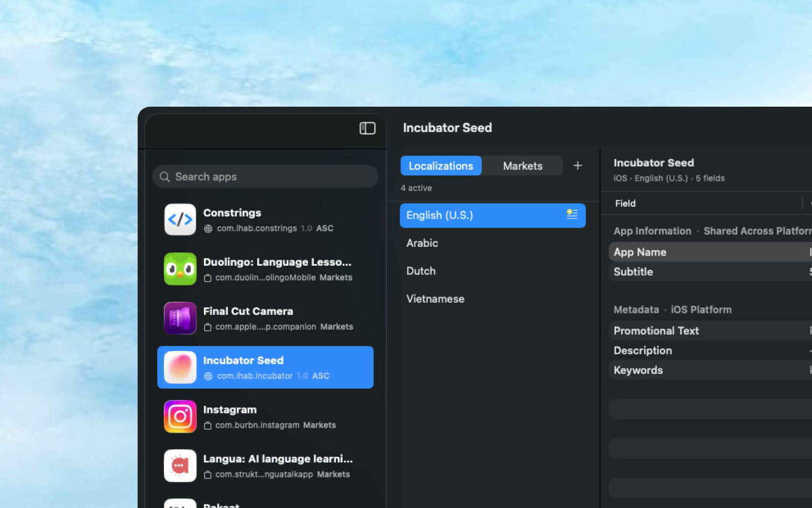Click the Final Cut Camera app icon
The image size is (812, 508).
click(x=180, y=318)
